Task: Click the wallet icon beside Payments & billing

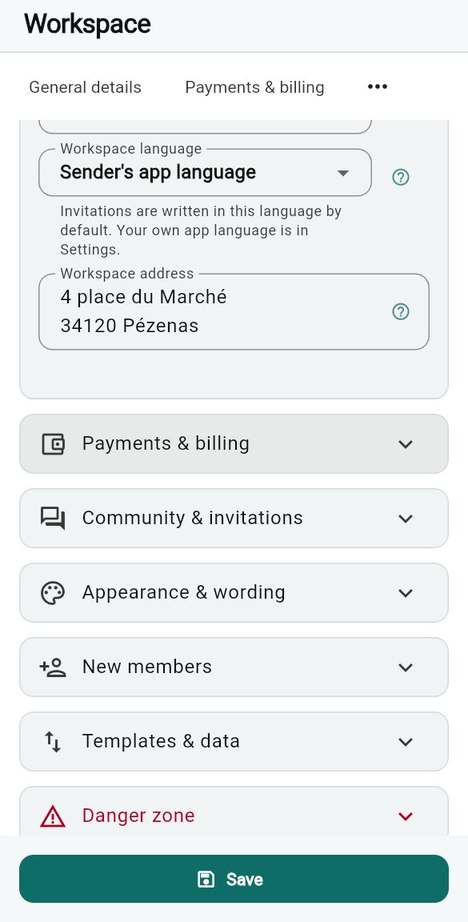Action: point(53,444)
